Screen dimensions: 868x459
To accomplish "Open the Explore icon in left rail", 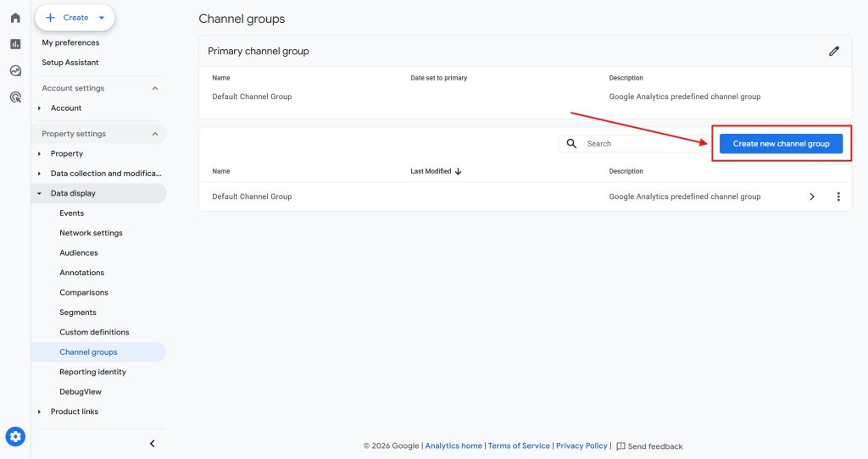I will (15, 71).
